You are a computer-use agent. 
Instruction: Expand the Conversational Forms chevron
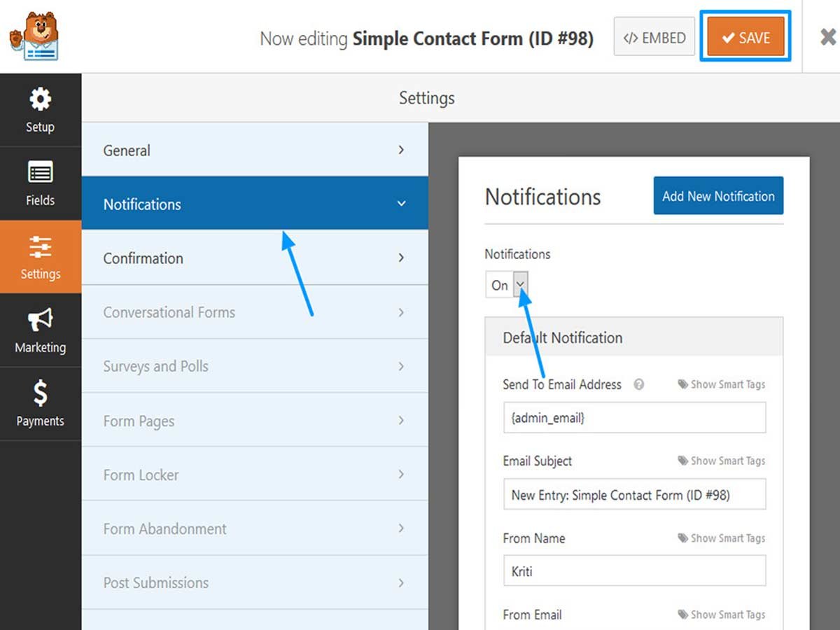[x=401, y=312]
